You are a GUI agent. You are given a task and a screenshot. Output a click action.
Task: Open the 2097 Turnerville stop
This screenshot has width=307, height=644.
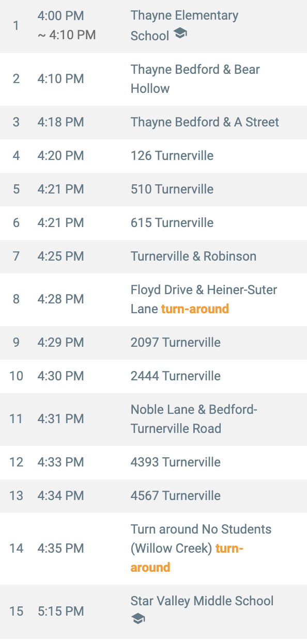pyautogui.click(x=153, y=343)
